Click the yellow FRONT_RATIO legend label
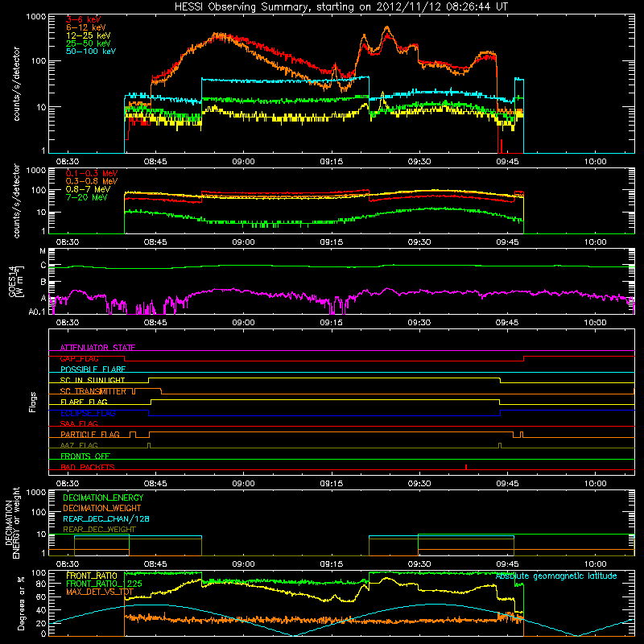Image resolution: width=644 pixels, height=644 pixels. [x=92, y=576]
